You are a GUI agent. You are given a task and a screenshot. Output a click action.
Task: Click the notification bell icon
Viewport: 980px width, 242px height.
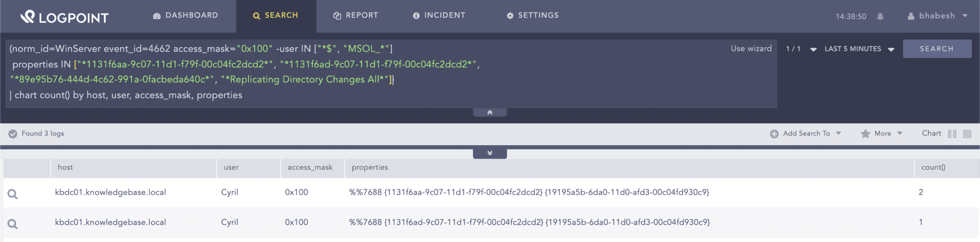[x=880, y=16]
